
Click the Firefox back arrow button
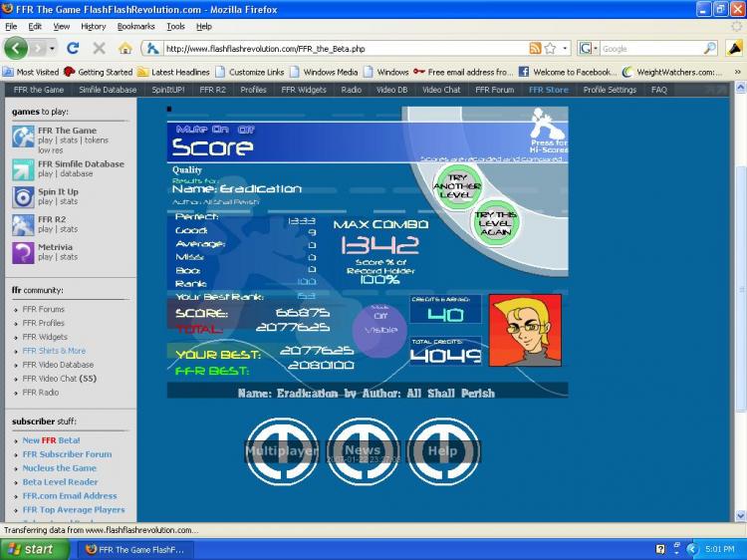click(x=16, y=48)
